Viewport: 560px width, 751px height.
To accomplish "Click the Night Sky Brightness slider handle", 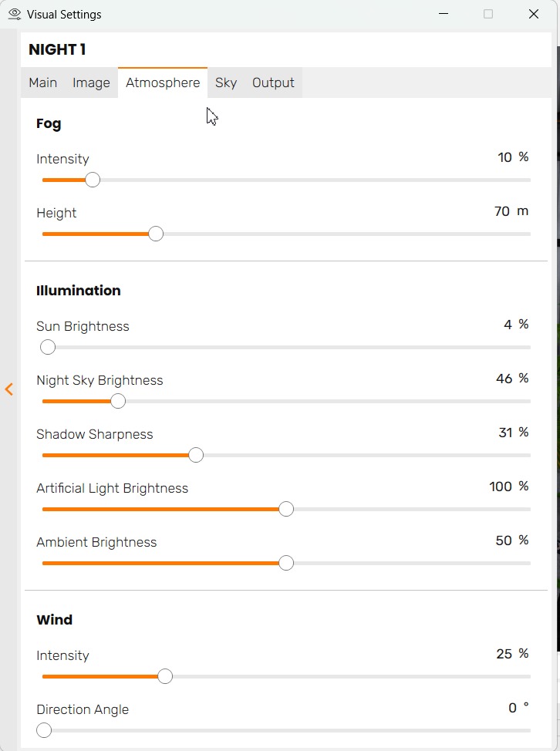I will tap(118, 402).
